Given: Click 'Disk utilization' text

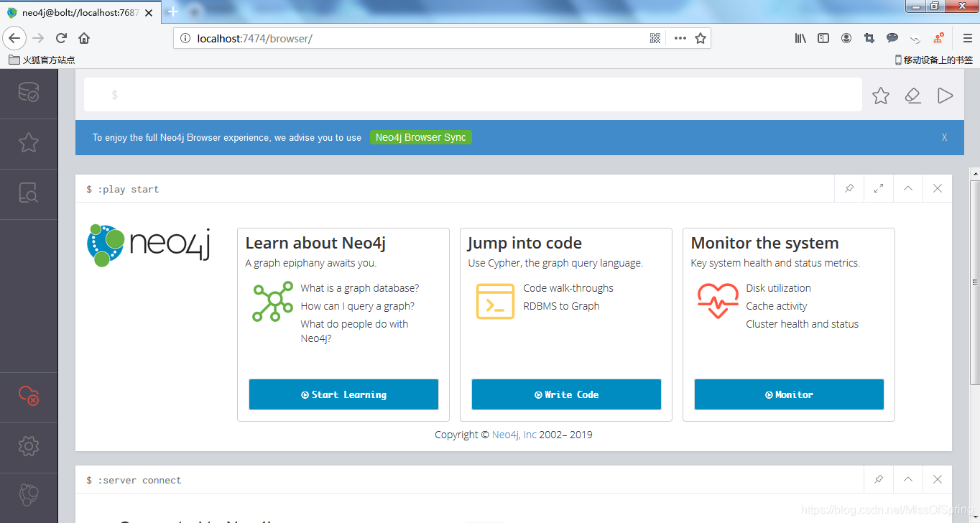Looking at the screenshot, I should point(778,288).
